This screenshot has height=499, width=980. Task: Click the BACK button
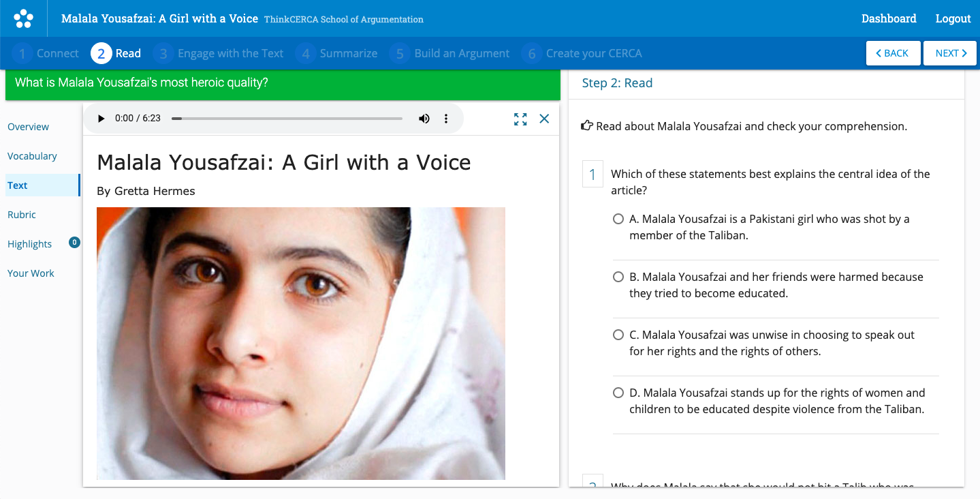point(893,53)
